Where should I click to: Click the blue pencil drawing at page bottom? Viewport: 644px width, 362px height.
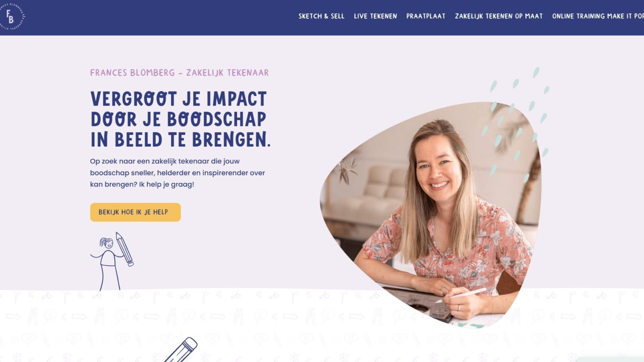tap(181, 350)
